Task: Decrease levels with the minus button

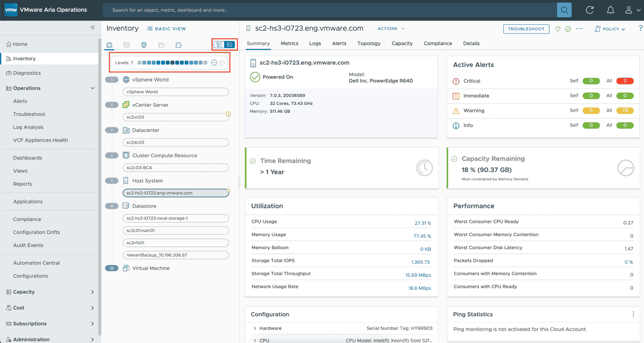Action: coord(214,63)
